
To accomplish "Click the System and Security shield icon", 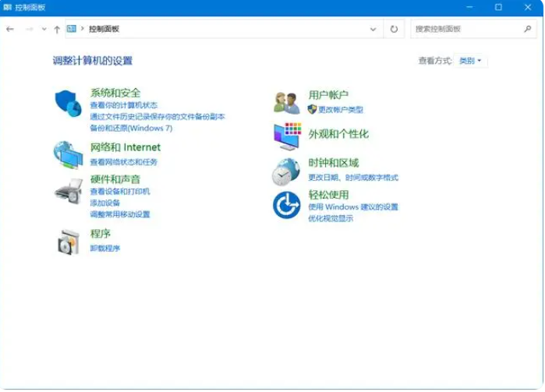I will click(x=68, y=102).
